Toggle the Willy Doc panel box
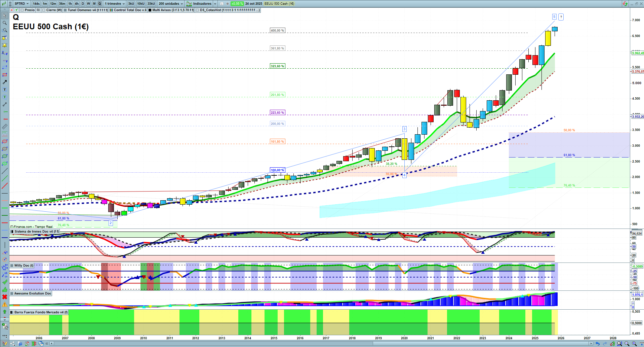Viewport: 644px width, 347px height. [x=12, y=266]
